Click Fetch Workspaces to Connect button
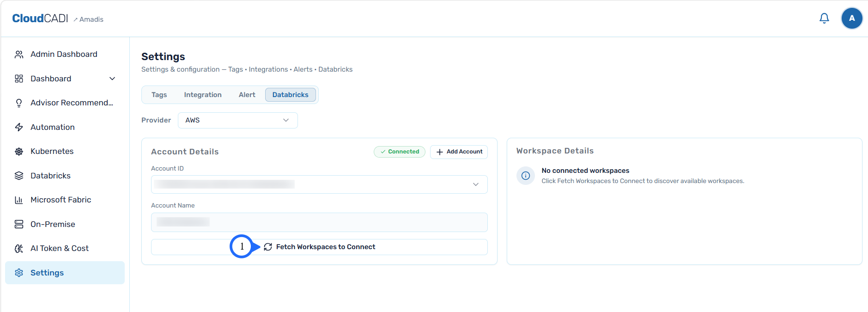The image size is (868, 312). [319, 247]
